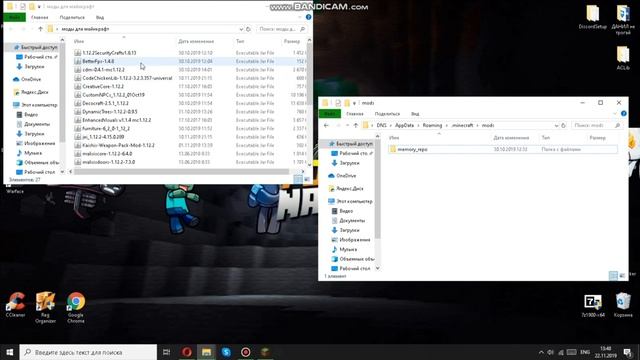This screenshot has width=640, height=360.
Task: Open Reg Organizer desktop shortcut
Action: coord(45,307)
